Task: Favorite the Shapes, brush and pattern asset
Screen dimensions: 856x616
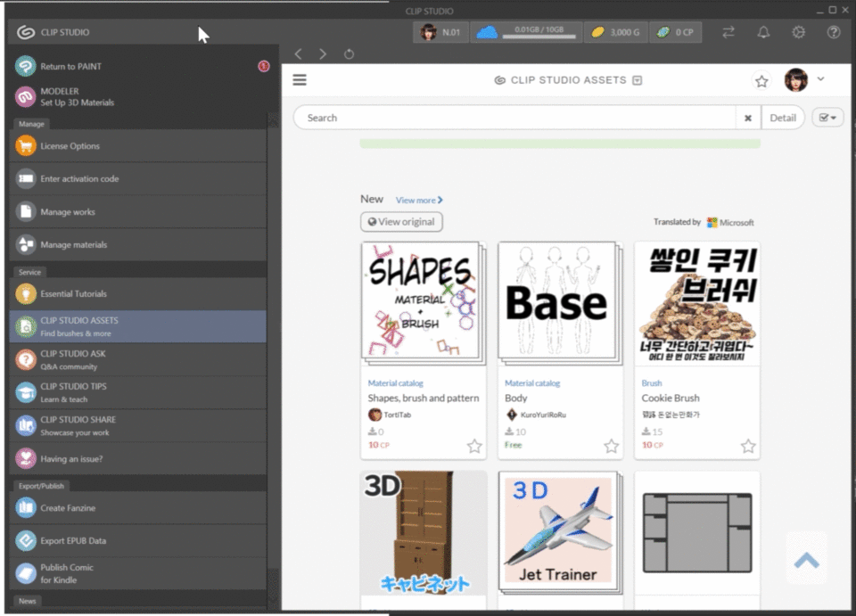Action: point(474,447)
